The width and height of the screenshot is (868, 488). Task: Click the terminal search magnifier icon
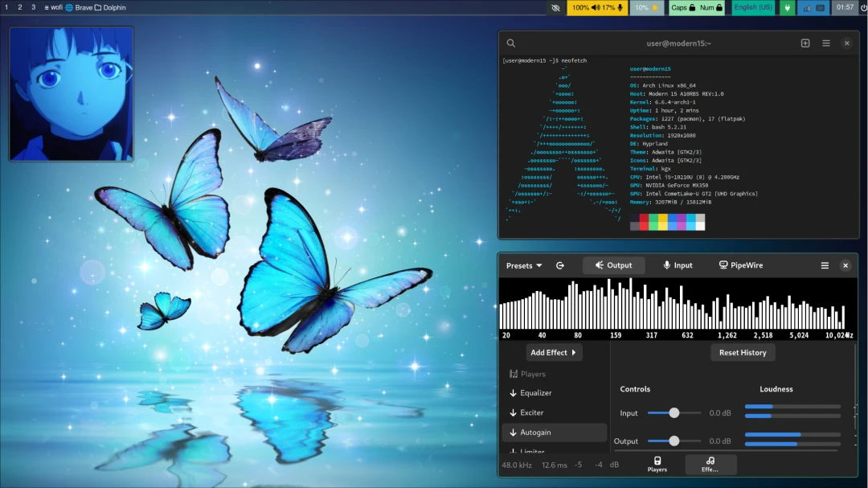(511, 43)
